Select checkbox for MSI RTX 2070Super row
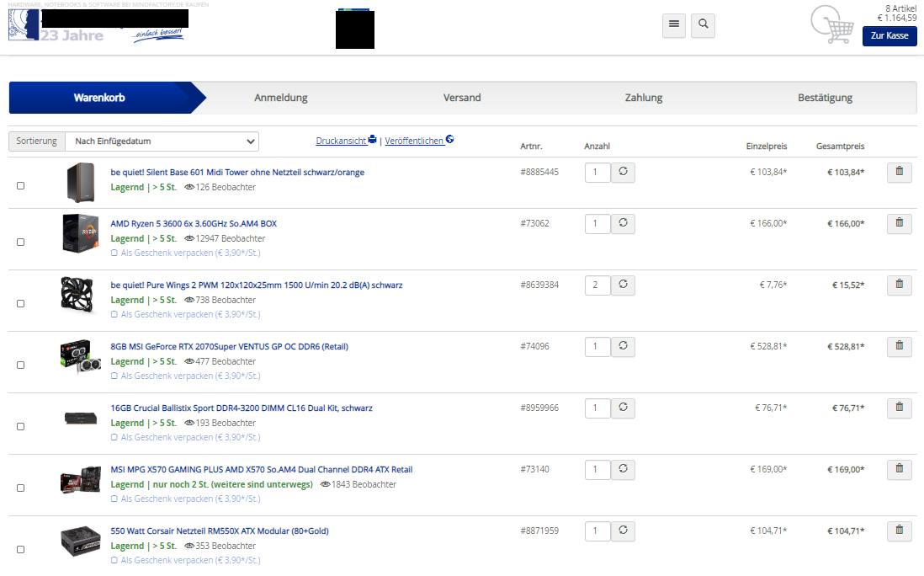The width and height of the screenshot is (924, 576). point(21,365)
